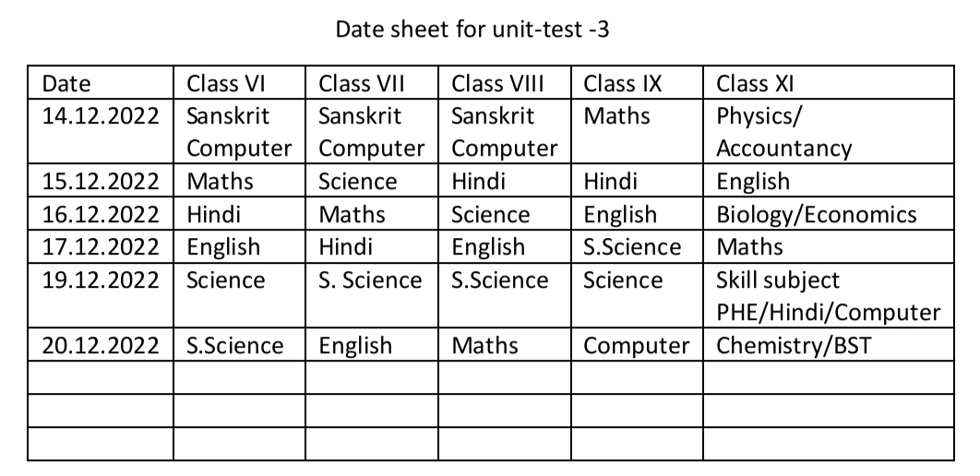Select the Class XI header cell
Screen dimensions: 980x476
tap(829, 82)
